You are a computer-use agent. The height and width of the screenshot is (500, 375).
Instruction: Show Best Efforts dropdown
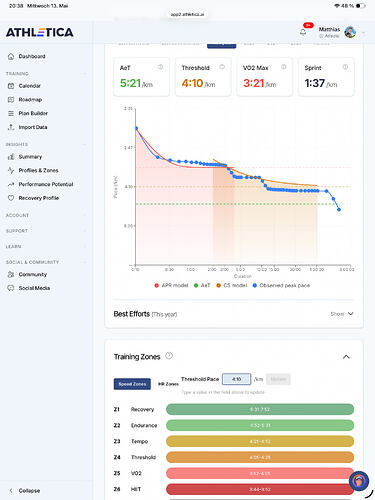(x=342, y=314)
